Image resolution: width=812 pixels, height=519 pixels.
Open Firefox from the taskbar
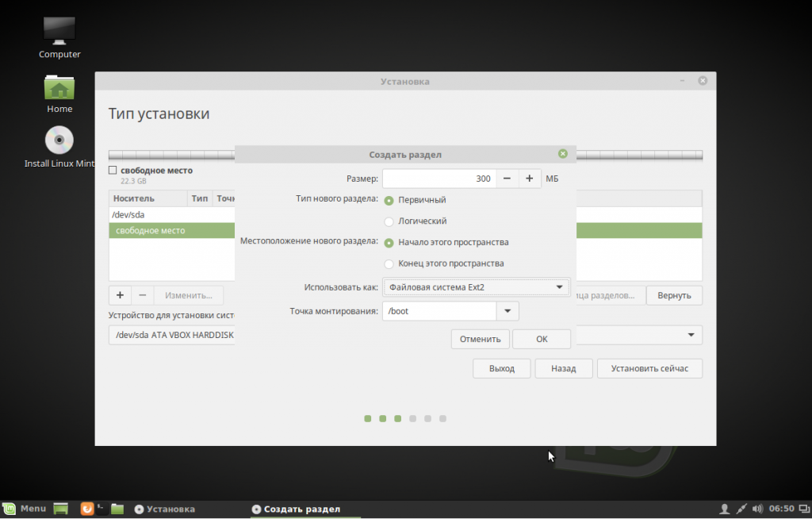[x=86, y=509]
